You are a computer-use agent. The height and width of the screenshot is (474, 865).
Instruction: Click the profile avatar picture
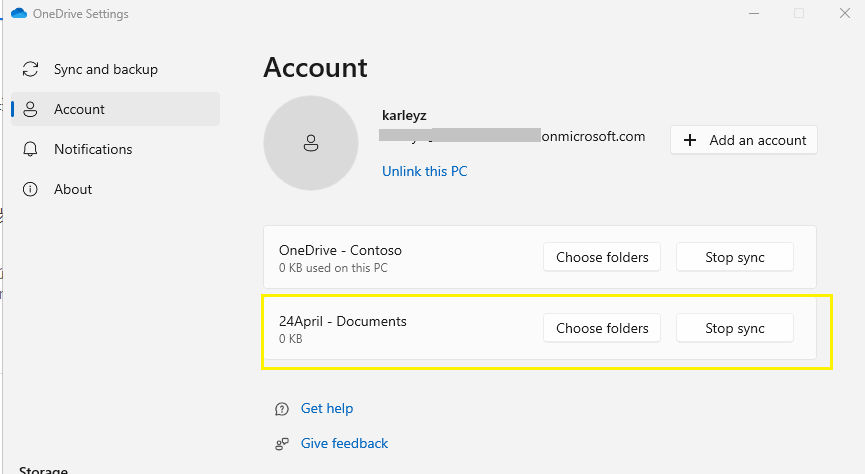point(310,143)
